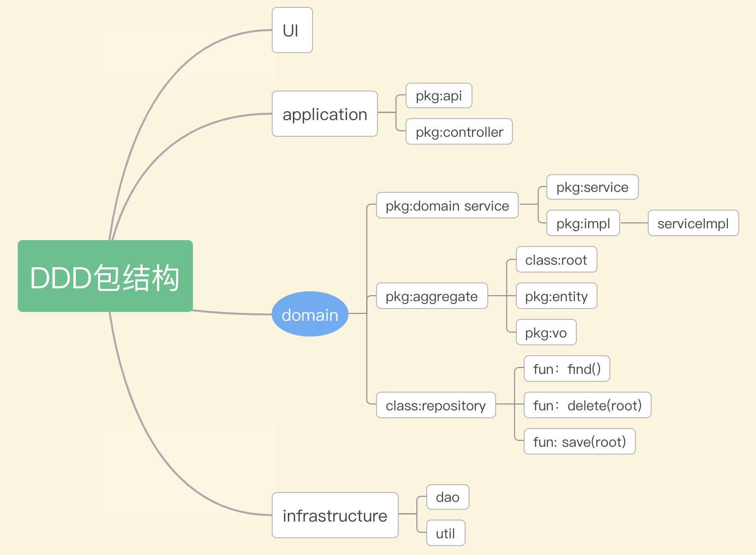
Task: Select the fun: find() node
Action: pos(567,369)
